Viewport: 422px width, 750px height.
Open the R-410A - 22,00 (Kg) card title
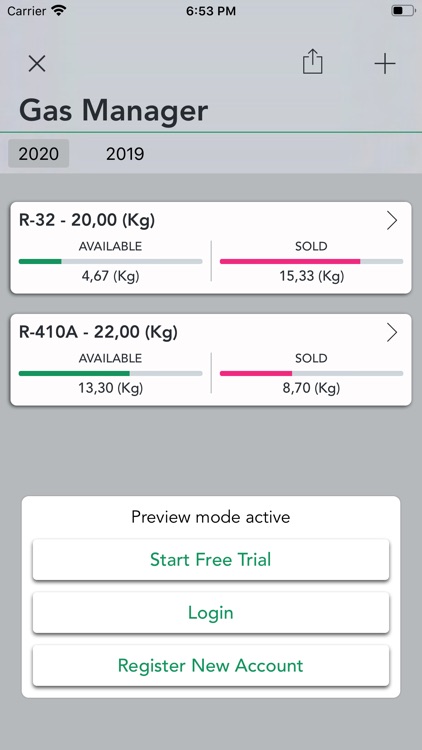tap(98, 332)
